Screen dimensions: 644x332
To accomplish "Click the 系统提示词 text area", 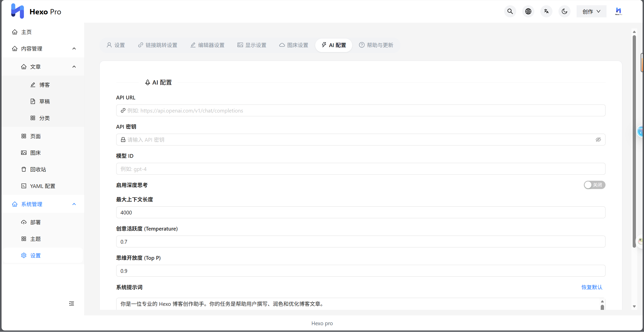I will pos(361,304).
